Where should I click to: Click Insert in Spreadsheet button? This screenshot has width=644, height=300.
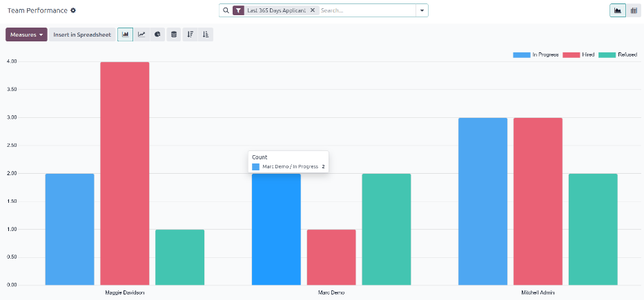click(x=82, y=34)
